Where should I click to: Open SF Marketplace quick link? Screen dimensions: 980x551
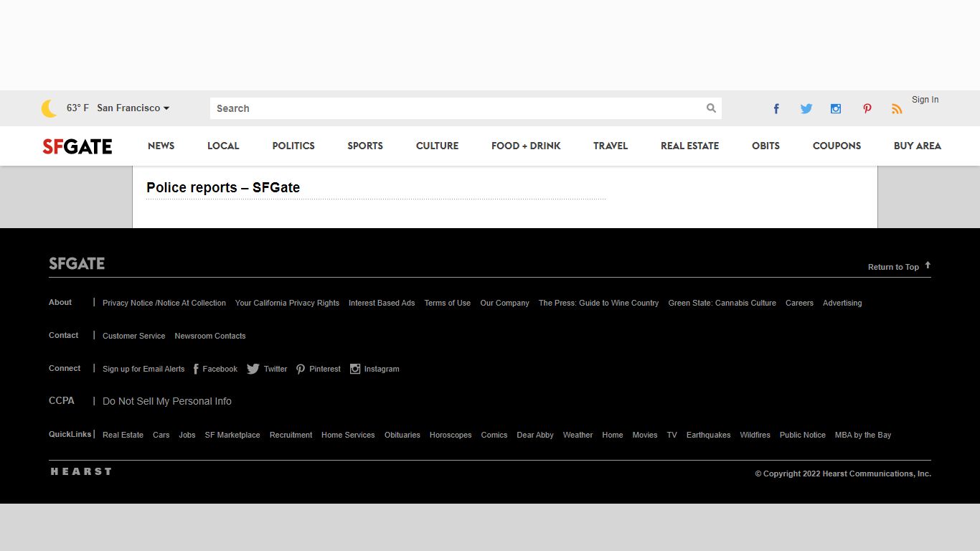click(x=232, y=435)
